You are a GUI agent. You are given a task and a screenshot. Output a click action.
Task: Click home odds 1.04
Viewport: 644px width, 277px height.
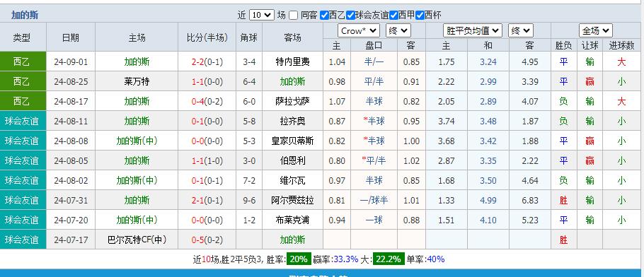337,62
